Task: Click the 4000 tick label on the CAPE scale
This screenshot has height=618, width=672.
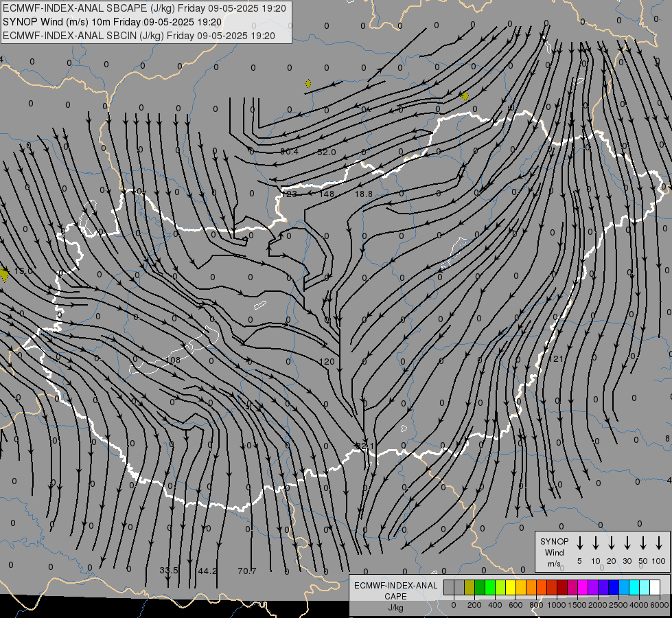Action: 639,605
